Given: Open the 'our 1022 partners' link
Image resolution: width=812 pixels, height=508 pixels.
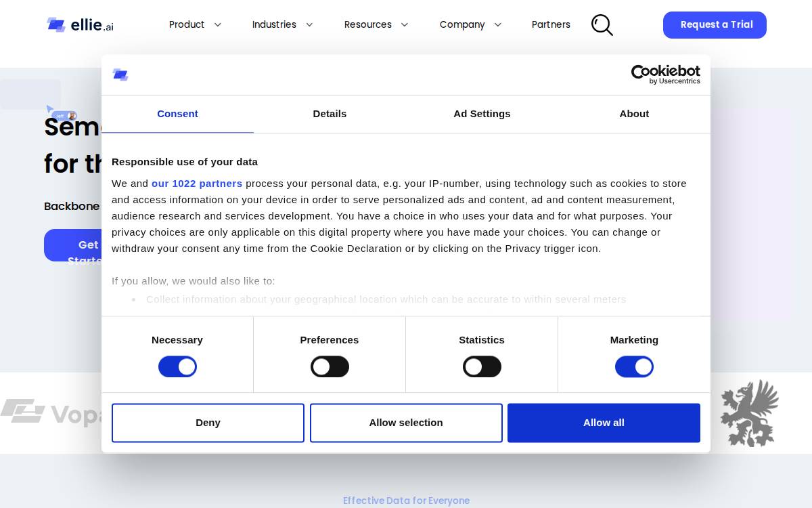Looking at the screenshot, I should pyautogui.click(x=197, y=184).
